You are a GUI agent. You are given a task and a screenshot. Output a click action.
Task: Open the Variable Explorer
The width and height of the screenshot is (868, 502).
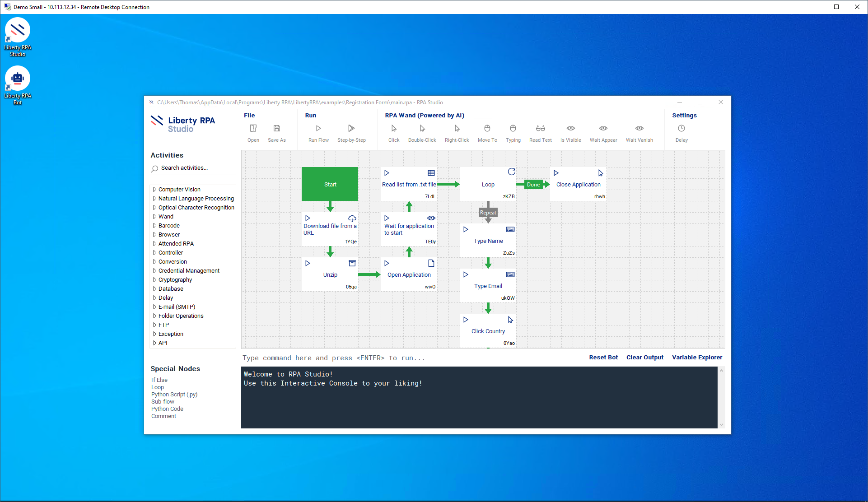click(x=697, y=358)
